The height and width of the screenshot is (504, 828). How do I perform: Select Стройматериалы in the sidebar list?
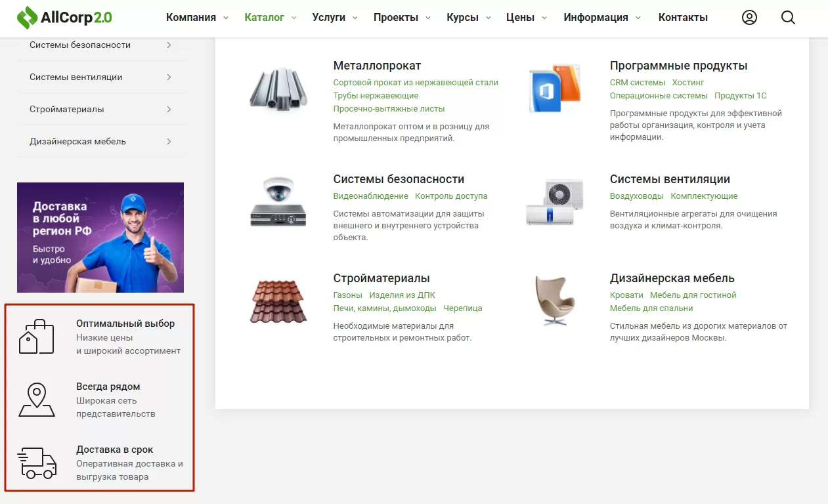(x=67, y=109)
